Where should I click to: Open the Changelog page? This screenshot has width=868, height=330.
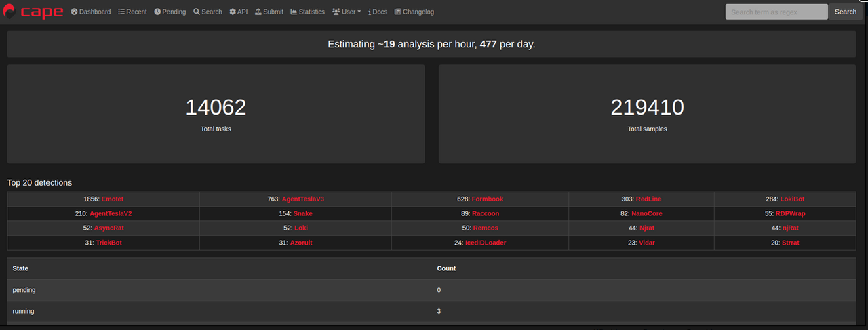coord(414,12)
